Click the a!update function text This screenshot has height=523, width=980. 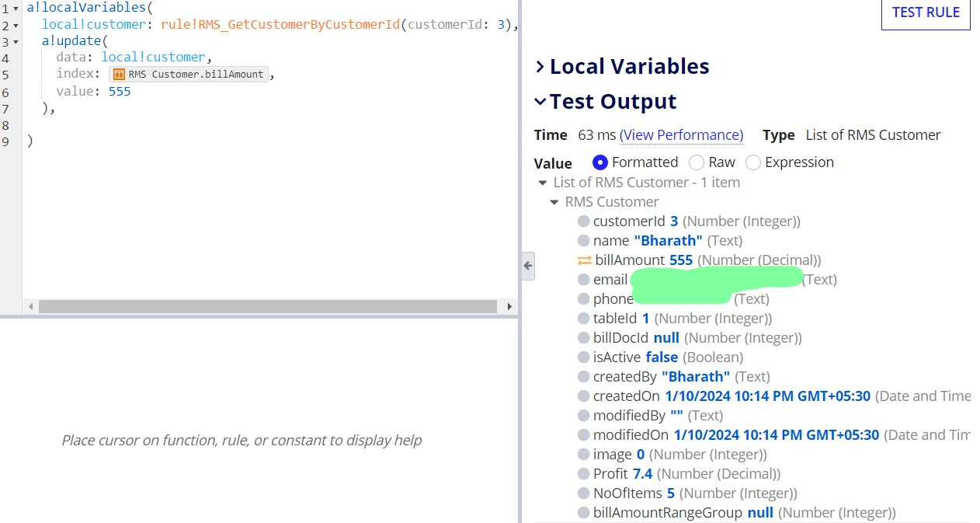click(x=71, y=40)
